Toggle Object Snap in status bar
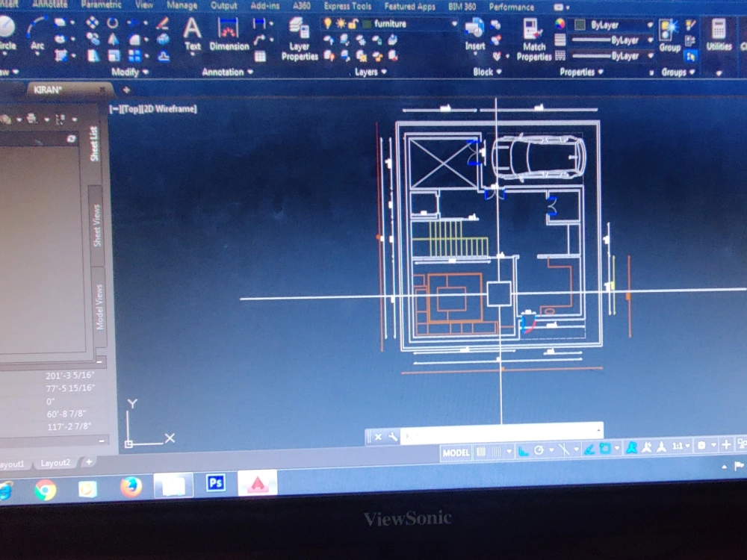Screen dimensions: 747x560 [x=606, y=448]
